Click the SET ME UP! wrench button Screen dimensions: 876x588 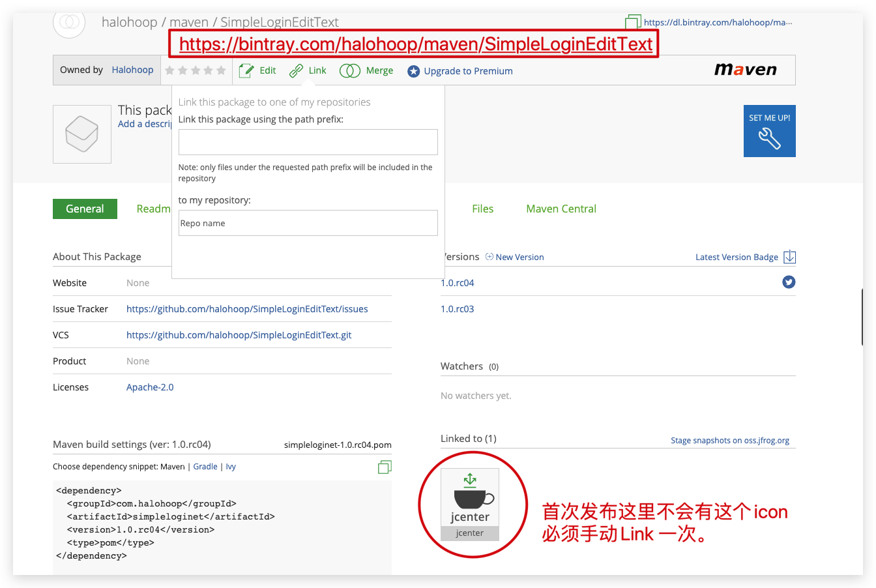(770, 131)
